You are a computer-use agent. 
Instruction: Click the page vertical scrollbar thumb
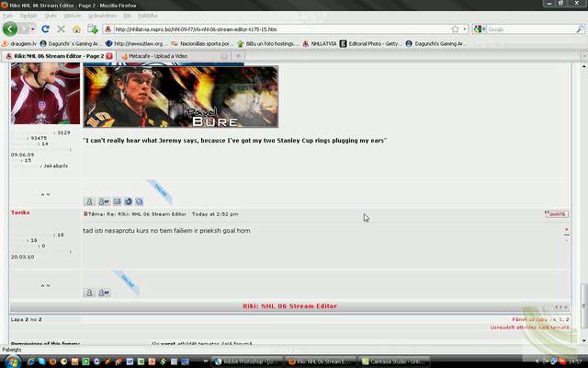(x=584, y=305)
